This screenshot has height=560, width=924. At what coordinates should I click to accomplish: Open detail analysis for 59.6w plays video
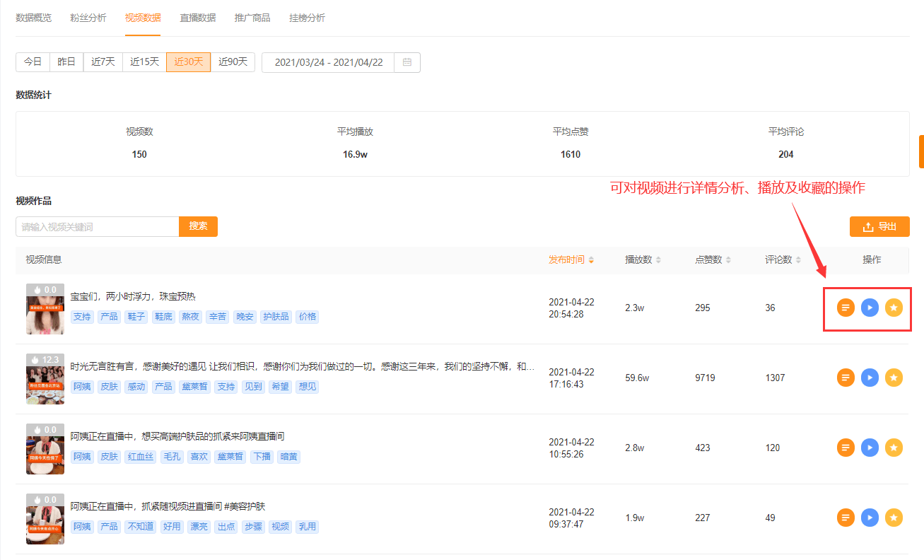(846, 378)
